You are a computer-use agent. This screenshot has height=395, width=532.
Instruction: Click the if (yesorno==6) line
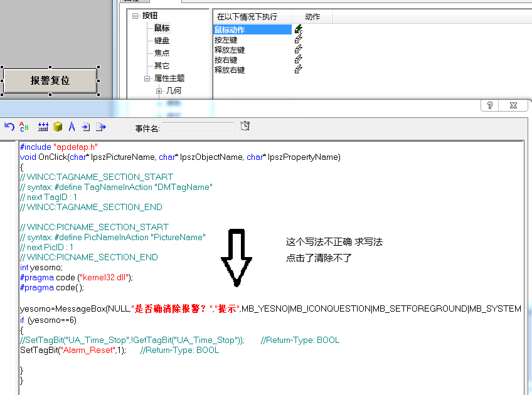pos(48,320)
